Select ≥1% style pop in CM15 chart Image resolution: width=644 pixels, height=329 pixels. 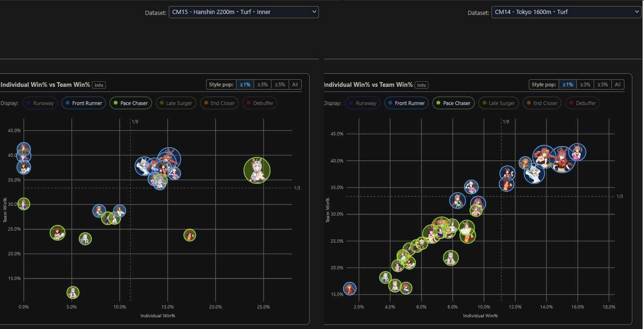[x=245, y=84]
